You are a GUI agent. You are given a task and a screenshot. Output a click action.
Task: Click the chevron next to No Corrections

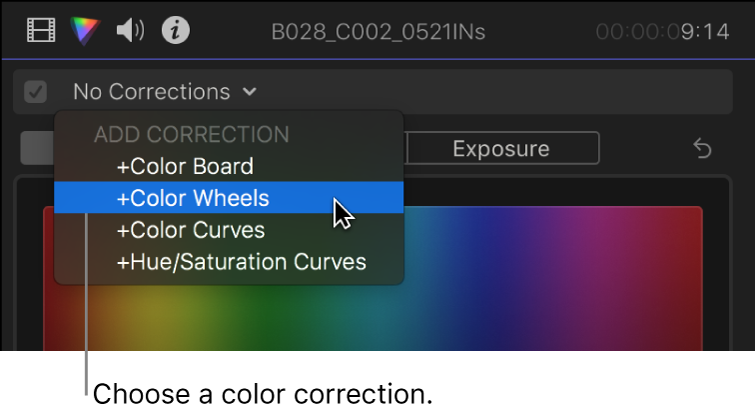[249, 92]
